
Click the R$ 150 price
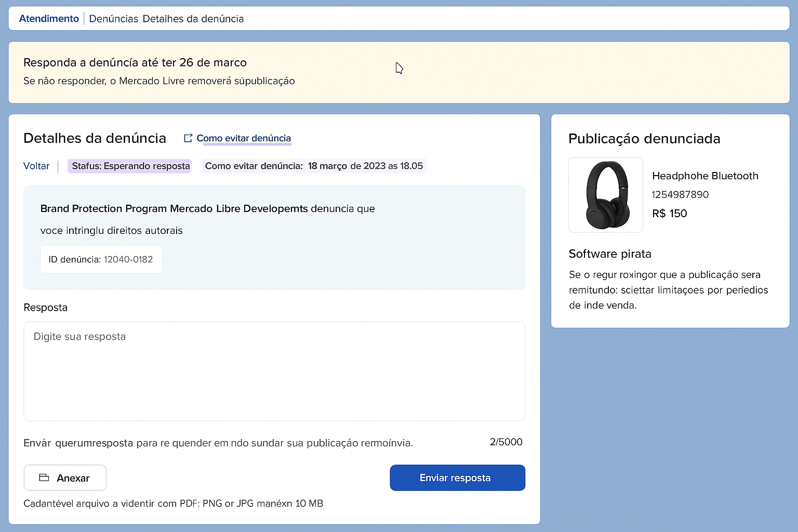tap(669, 214)
